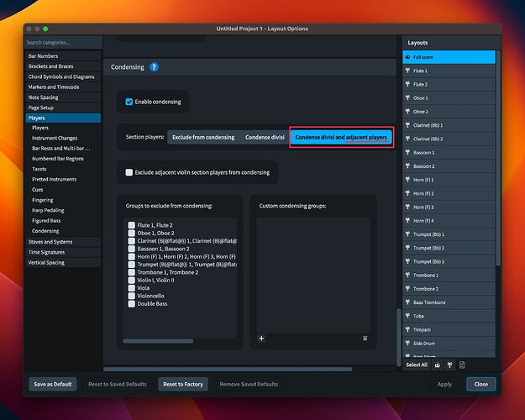Viewport: 525px width, 420px height.
Task: Click the trash icon under Custom condensing groups
Action: [365, 339]
